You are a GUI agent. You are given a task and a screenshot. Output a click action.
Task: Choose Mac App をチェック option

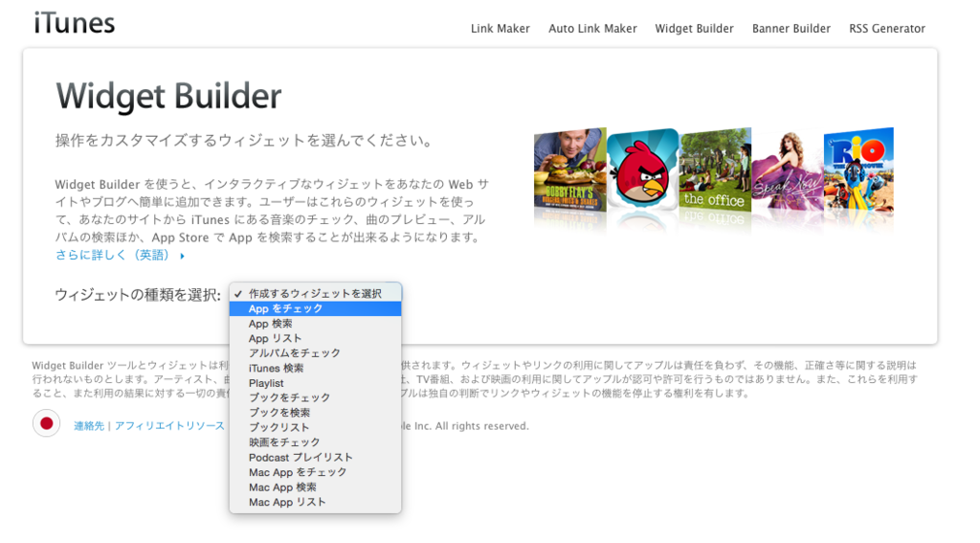(315, 472)
